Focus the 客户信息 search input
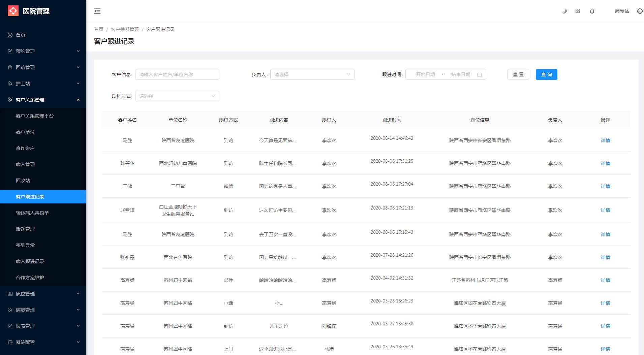This screenshot has width=644, height=355. click(x=177, y=74)
